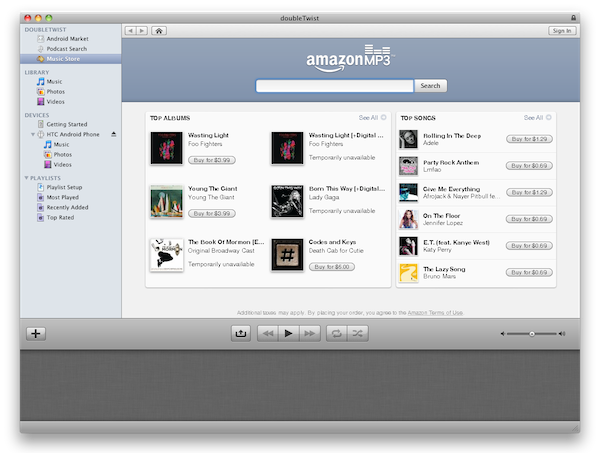The width and height of the screenshot is (600, 453).
Task: Skip to the next track
Action: point(310,334)
